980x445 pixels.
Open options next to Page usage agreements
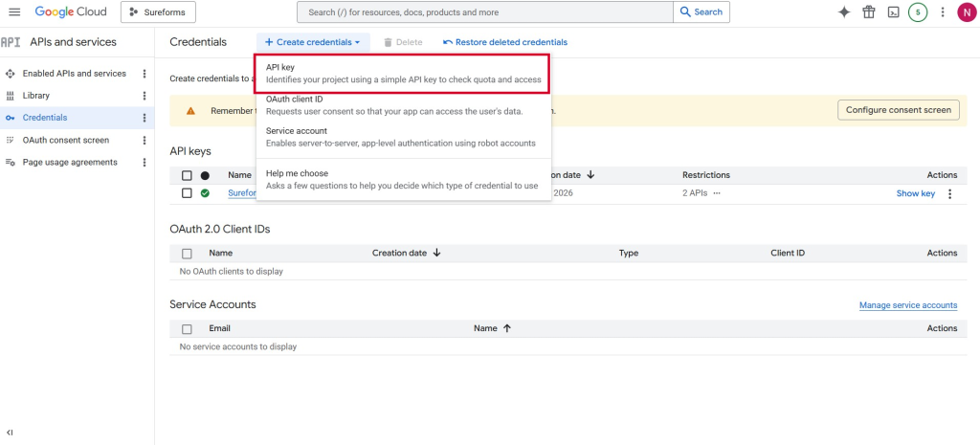coord(145,162)
